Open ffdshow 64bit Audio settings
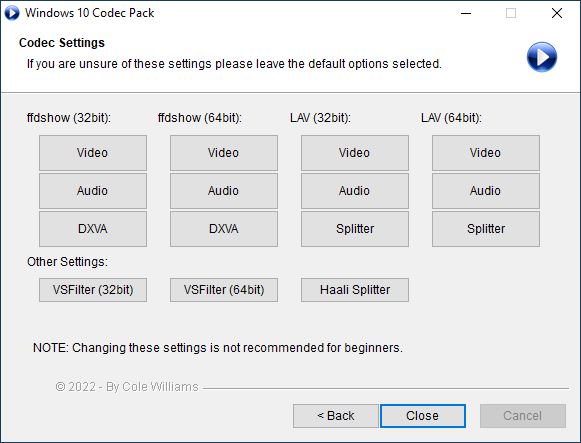 click(224, 191)
